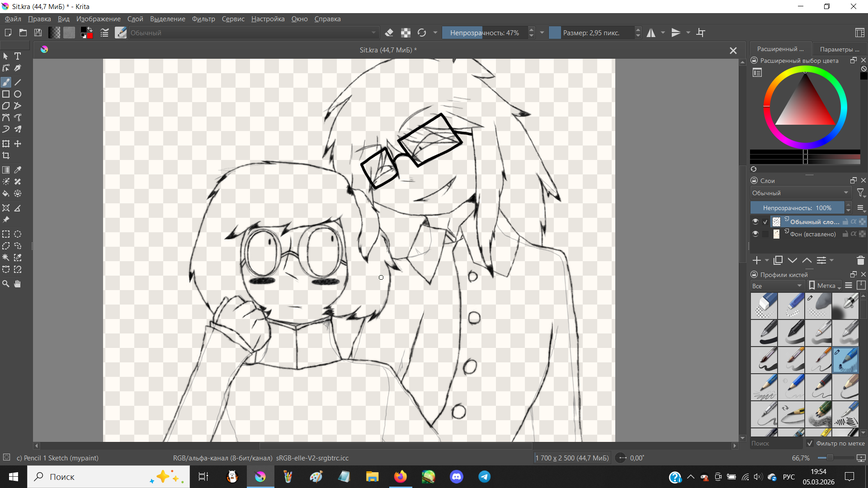
Task: Open the Фильтр menu
Action: point(203,19)
